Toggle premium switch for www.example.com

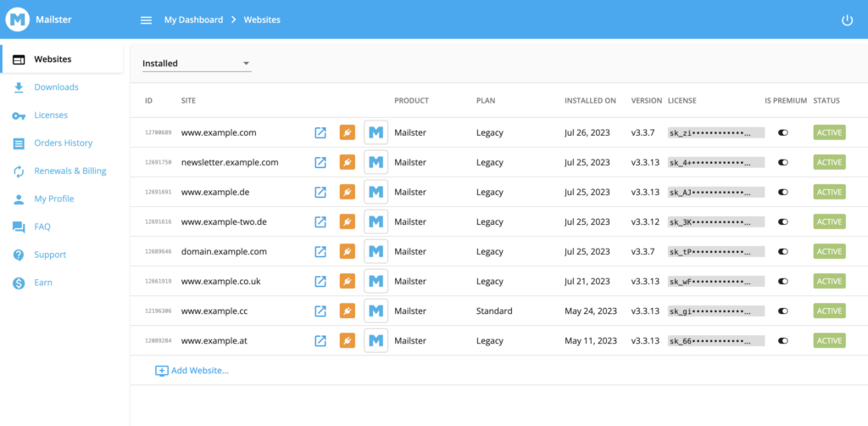782,132
